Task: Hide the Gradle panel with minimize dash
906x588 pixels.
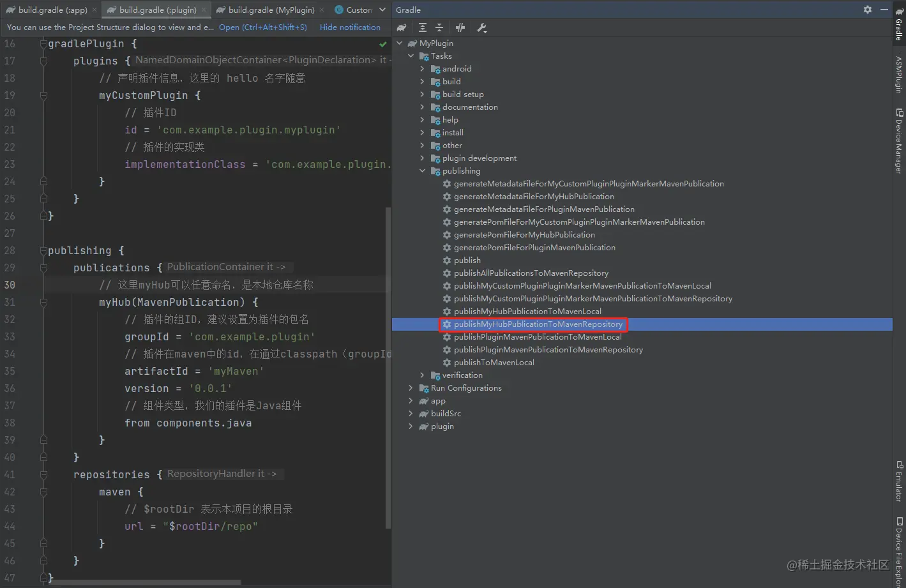Action: click(x=884, y=10)
